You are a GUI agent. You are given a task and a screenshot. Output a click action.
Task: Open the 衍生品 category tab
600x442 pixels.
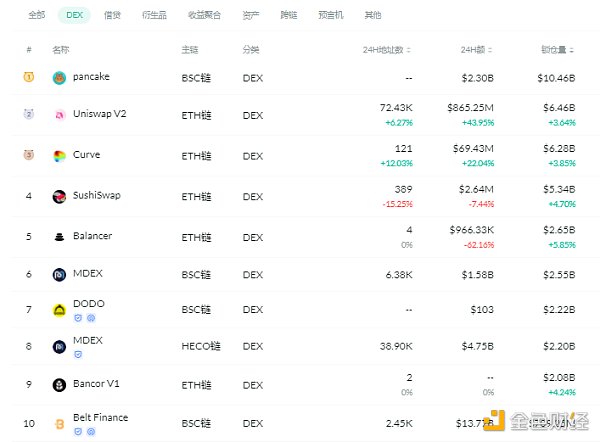point(154,15)
